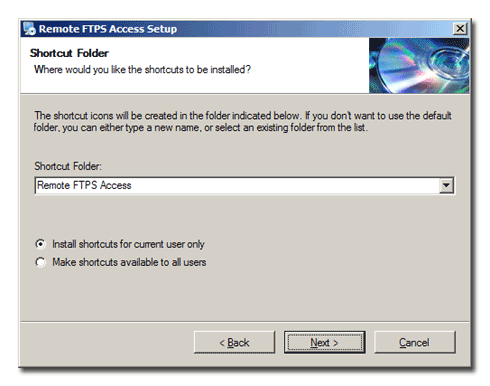Select Install shortcuts for current user only

pos(40,244)
